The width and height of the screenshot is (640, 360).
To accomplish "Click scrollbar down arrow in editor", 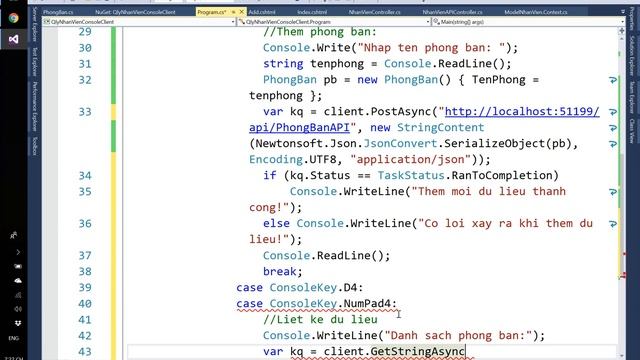I will click(x=622, y=356).
